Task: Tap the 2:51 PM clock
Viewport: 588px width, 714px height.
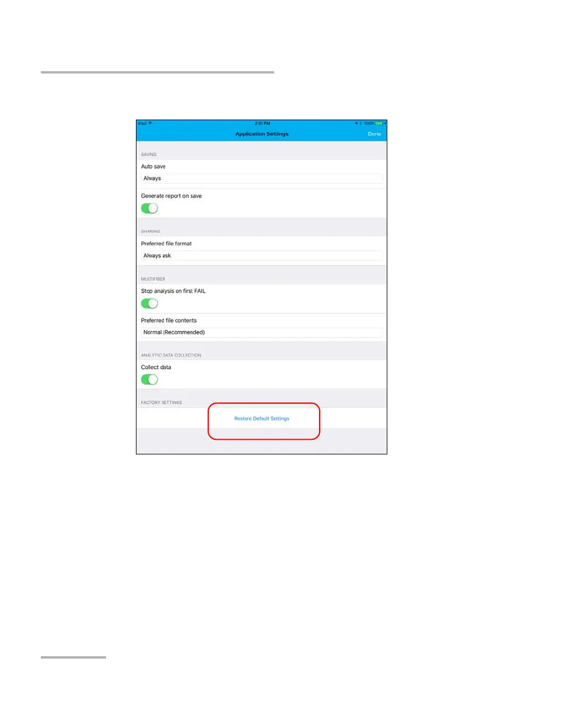Action: click(262, 124)
